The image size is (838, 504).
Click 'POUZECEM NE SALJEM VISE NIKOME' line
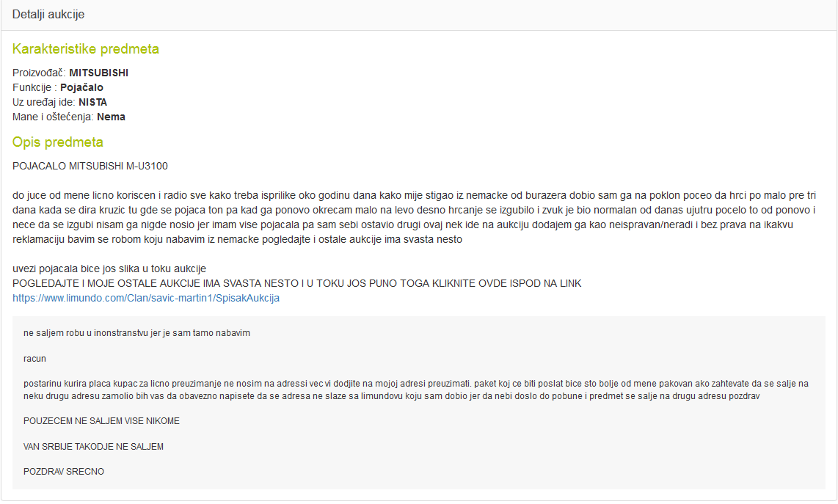coord(101,421)
